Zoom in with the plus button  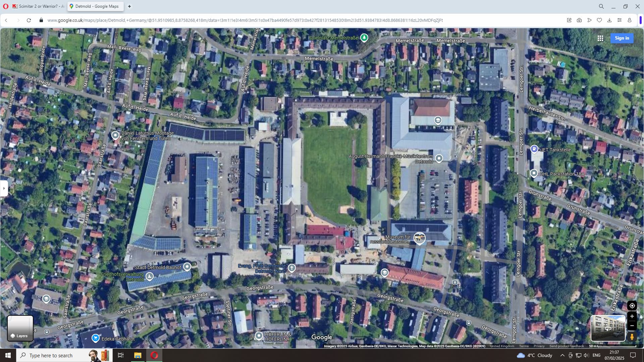(x=632, y=316)
